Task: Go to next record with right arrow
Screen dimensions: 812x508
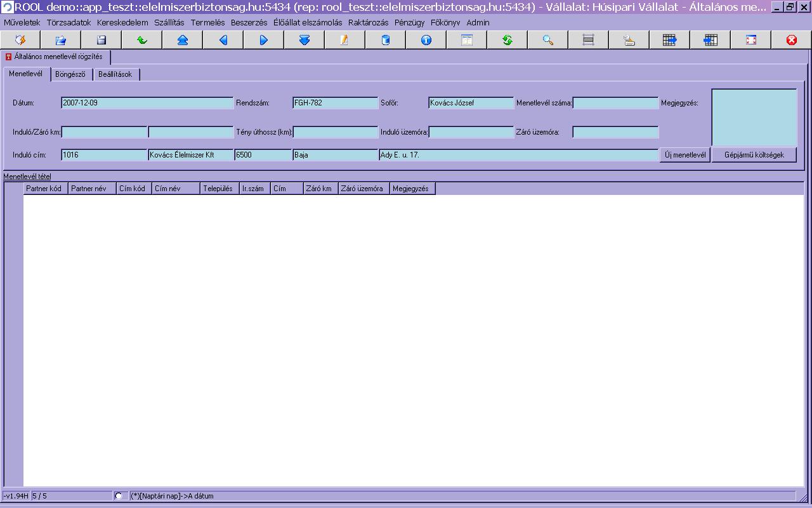Action: pyautogui.click(x=264, y=40)
